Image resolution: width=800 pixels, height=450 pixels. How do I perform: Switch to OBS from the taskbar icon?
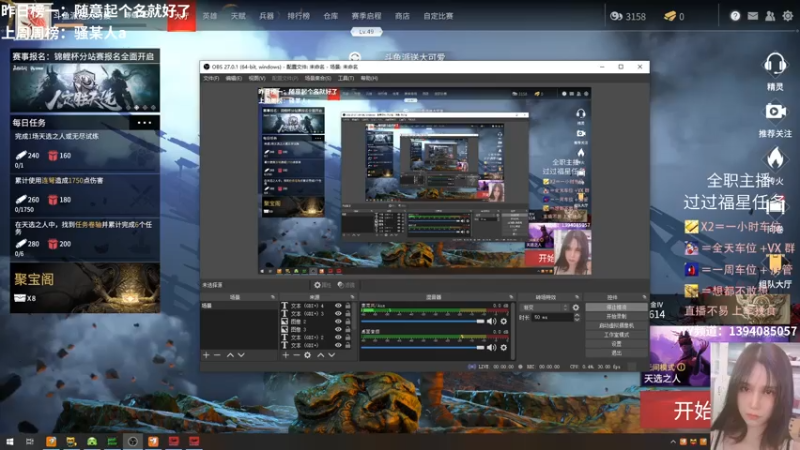[x=133, y=441]
